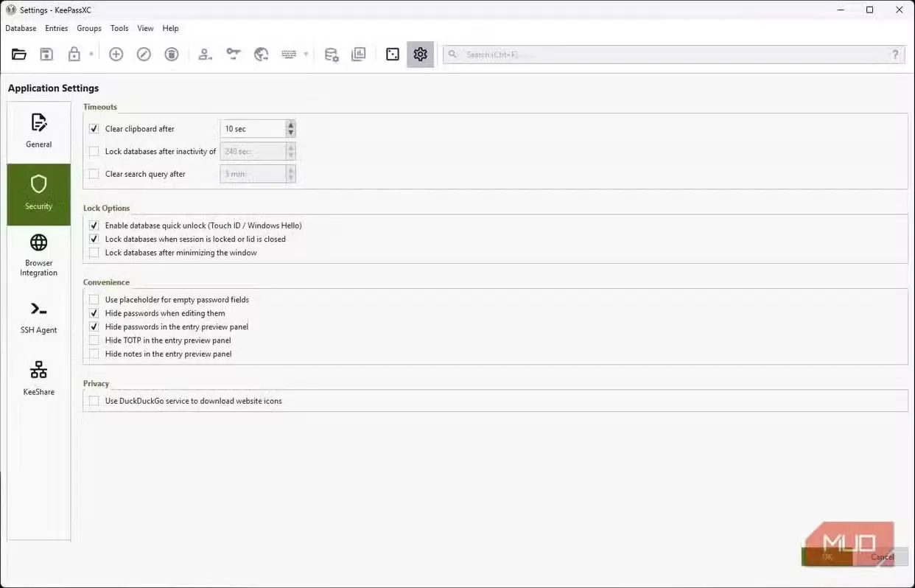The image size is (915, 588).
Task: Open the Tools menu
Action: 119,28
